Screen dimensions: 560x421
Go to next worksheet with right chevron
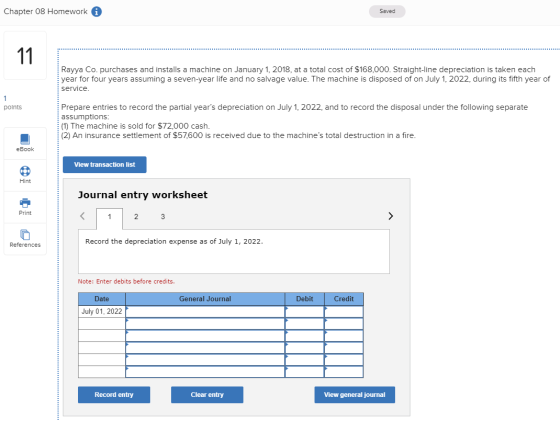click(390, 216)
